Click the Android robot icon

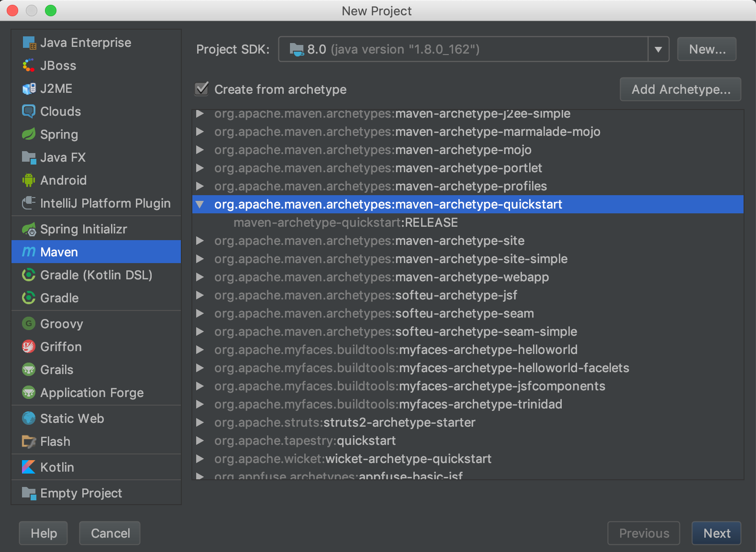click(x=29, y=180)
